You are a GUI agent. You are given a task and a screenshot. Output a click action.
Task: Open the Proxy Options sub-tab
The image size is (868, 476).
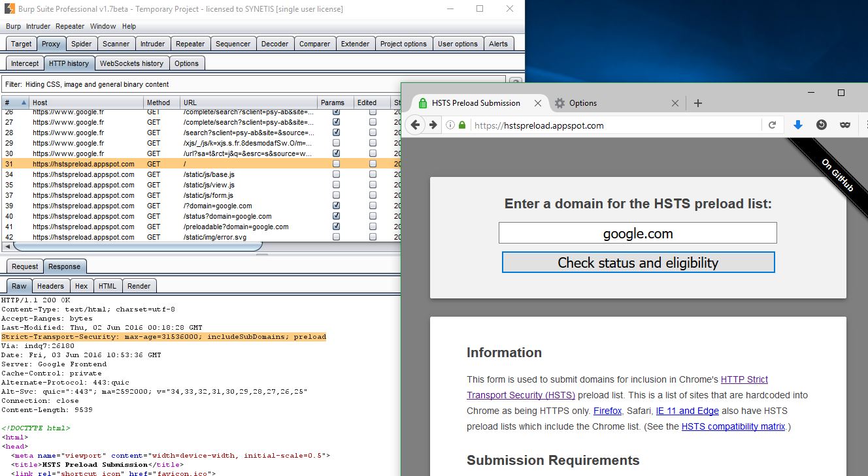186,63
